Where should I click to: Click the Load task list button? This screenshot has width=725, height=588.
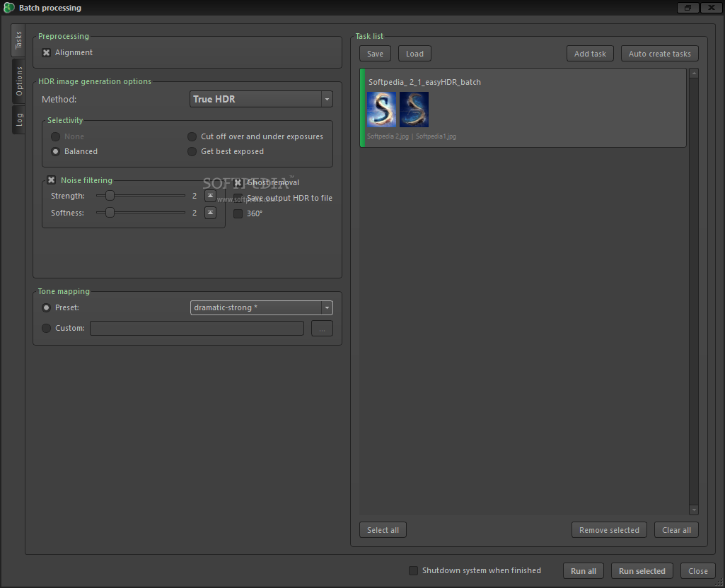[414, 54]
